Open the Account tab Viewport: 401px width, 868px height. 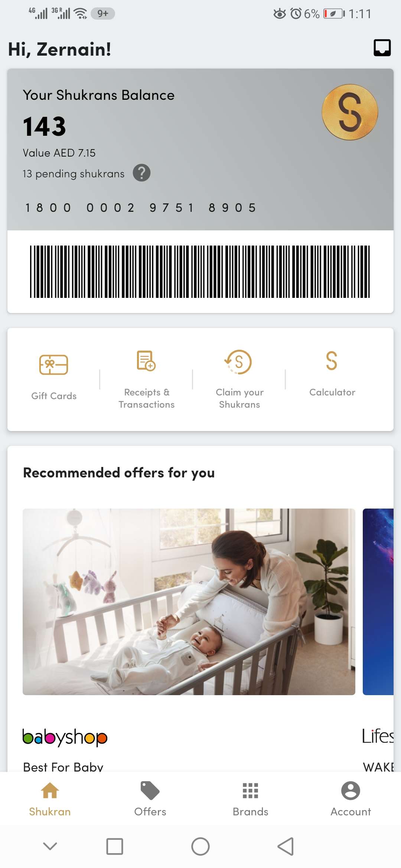(x=351, y=799)
